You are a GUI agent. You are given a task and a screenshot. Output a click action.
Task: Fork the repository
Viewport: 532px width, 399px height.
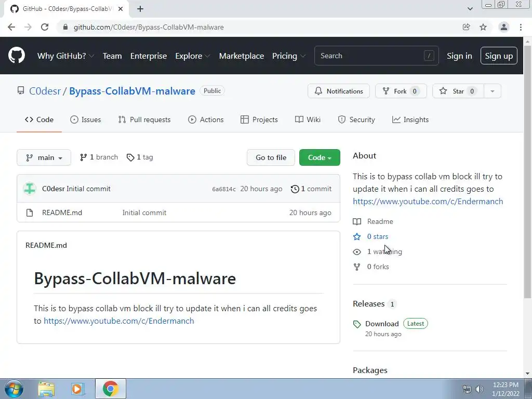click(401, 91)
